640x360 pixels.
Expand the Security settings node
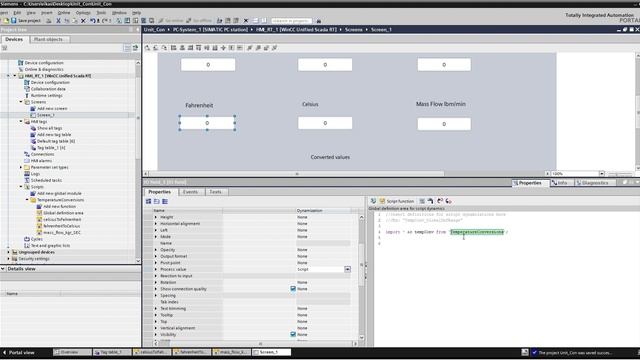[x=8, y=259]
